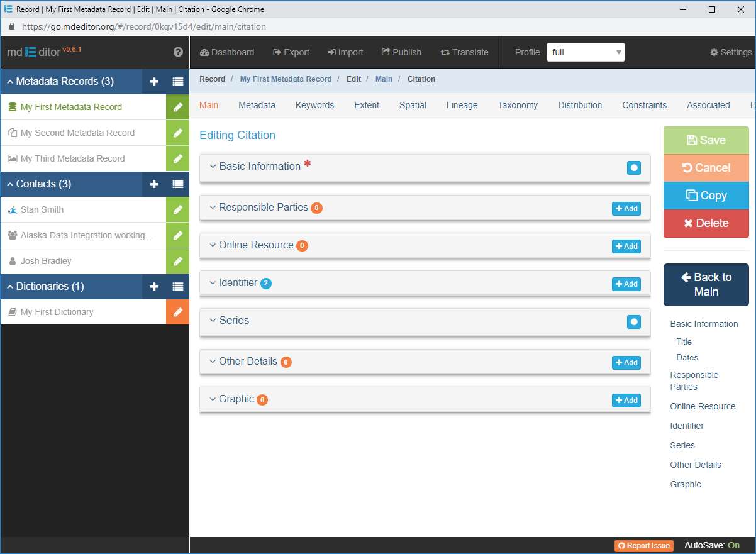756x554 pixels.
Task: Add a Graphic
Action: pyautogui.click(x=626, y=401)
